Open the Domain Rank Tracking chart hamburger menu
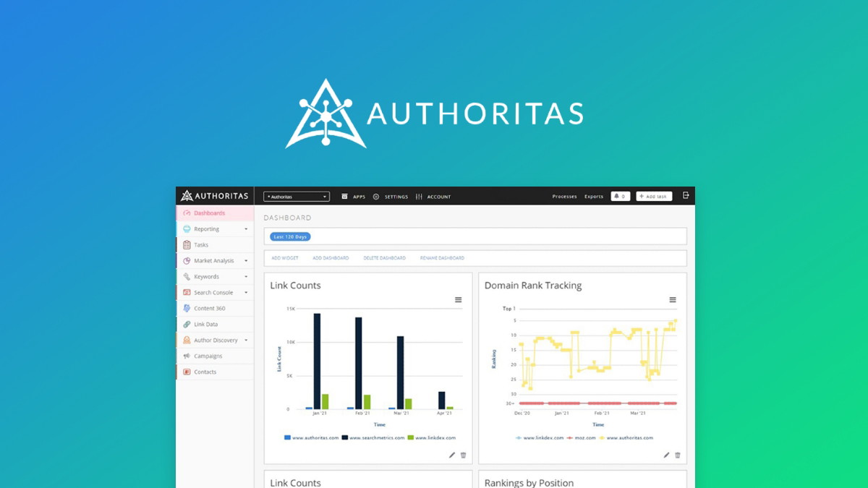 click(x=673, y=300)
